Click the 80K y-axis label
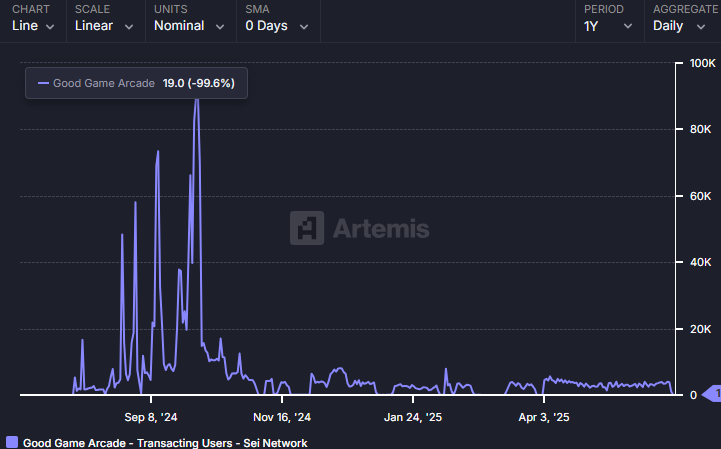The image size is (721, 449). (x=700, y=129)
